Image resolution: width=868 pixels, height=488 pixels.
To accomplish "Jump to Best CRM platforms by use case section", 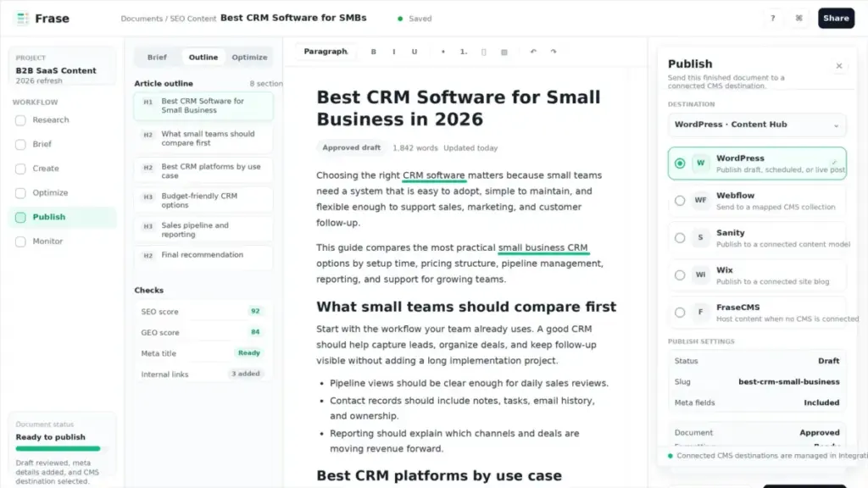I will coord(203,171).
